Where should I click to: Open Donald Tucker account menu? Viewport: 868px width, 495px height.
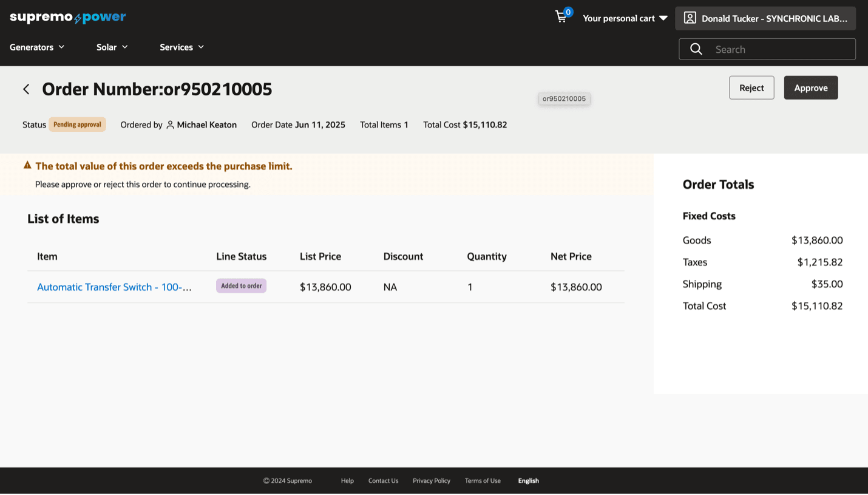click(x=765, y=18)
